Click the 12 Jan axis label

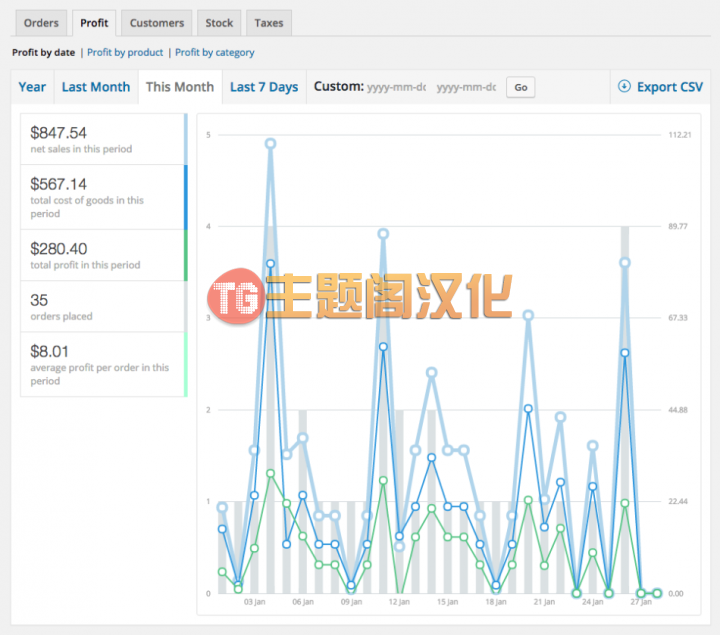pyautogui.click(x=399, y=601)
